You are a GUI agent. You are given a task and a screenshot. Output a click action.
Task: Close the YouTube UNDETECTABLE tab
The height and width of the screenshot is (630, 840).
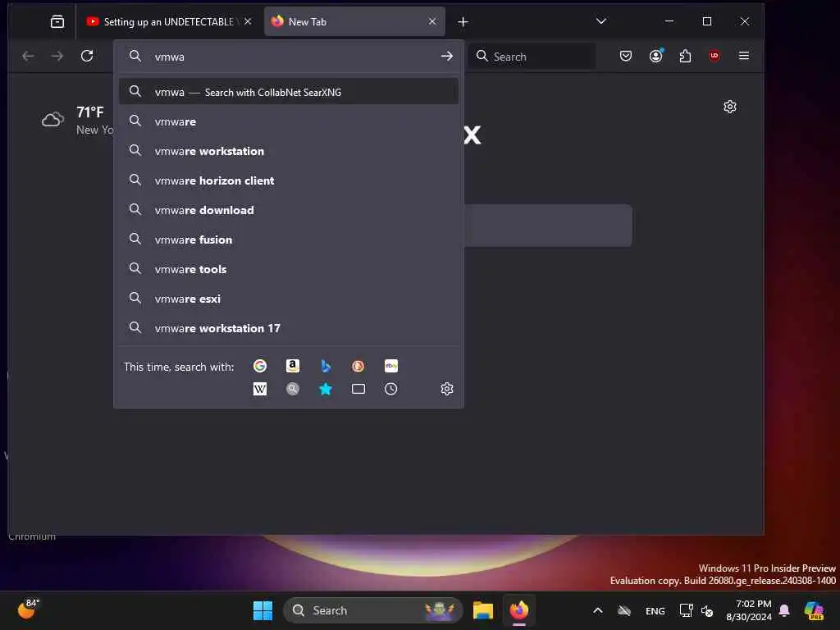pos(248,21)
